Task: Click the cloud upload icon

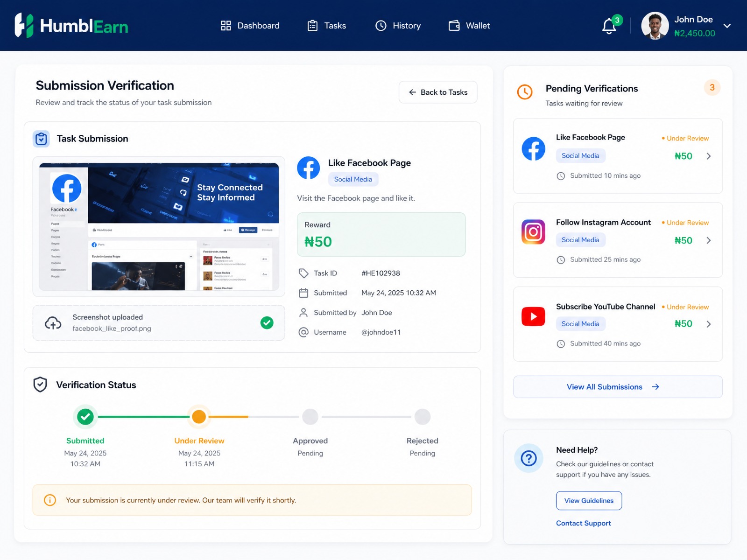Action: tap(53, 323)
